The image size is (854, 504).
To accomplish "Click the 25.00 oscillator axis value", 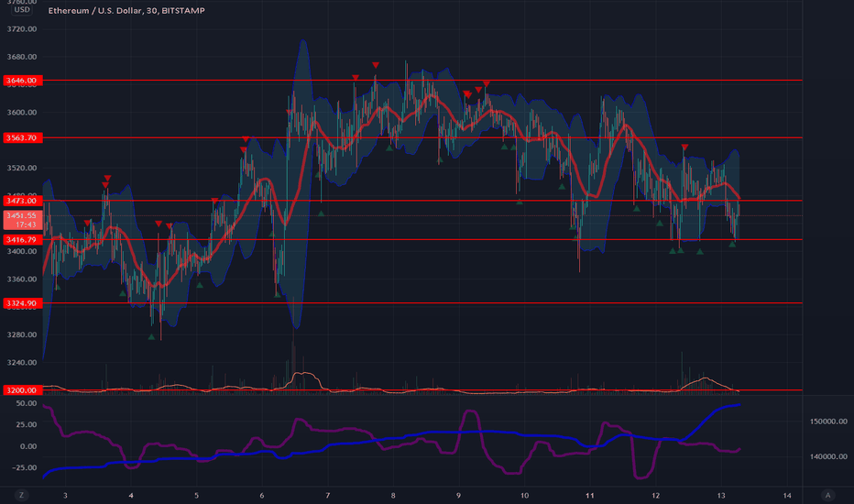I will (27, 424).
